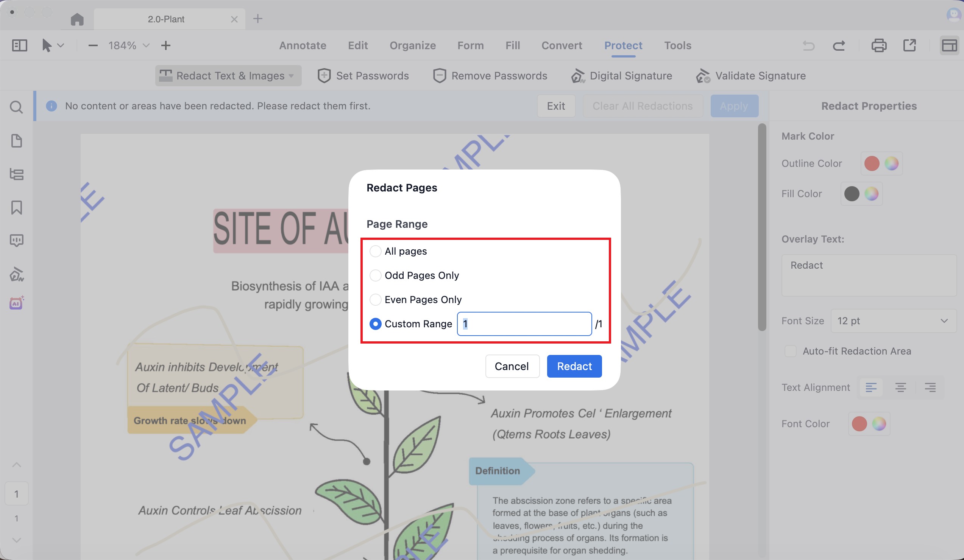
Task: Click the blue Redact button
Action: (574, 366)
